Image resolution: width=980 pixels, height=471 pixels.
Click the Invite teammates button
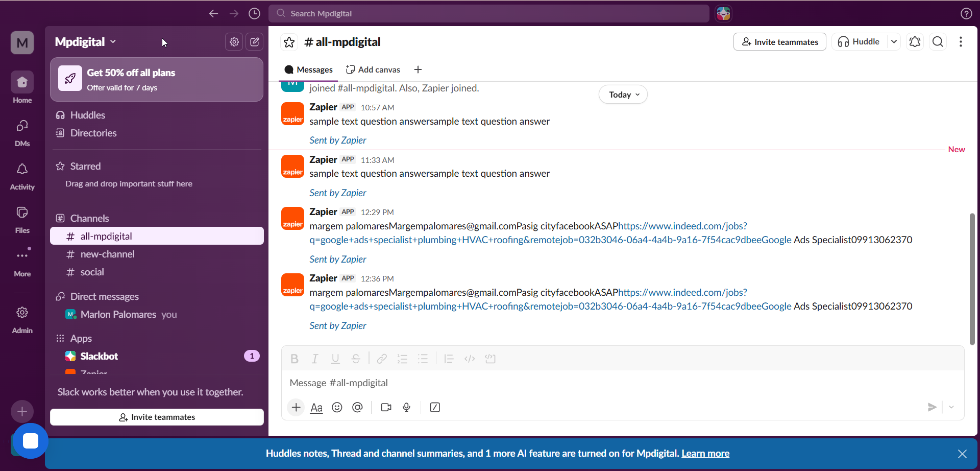click(x=779, y=41)
